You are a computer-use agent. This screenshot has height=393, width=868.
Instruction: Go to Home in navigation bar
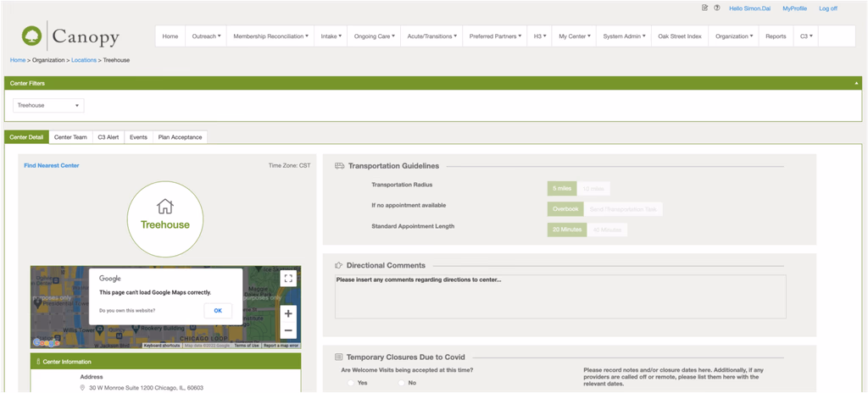click(170, 36)
